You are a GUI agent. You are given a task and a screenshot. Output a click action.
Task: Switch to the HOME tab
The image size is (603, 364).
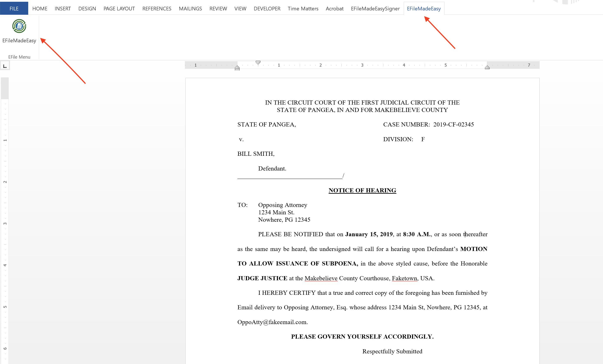tap(40, 8)
